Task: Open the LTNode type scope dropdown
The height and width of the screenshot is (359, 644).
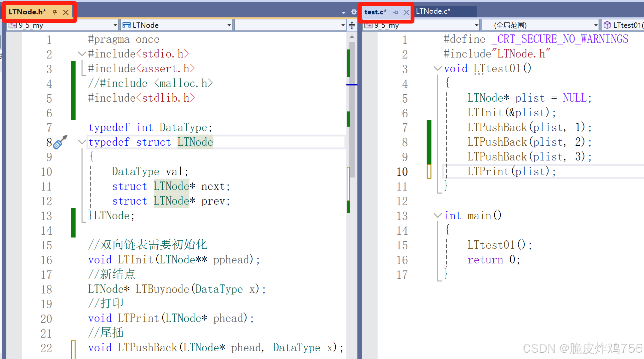Action: (176, 25)
